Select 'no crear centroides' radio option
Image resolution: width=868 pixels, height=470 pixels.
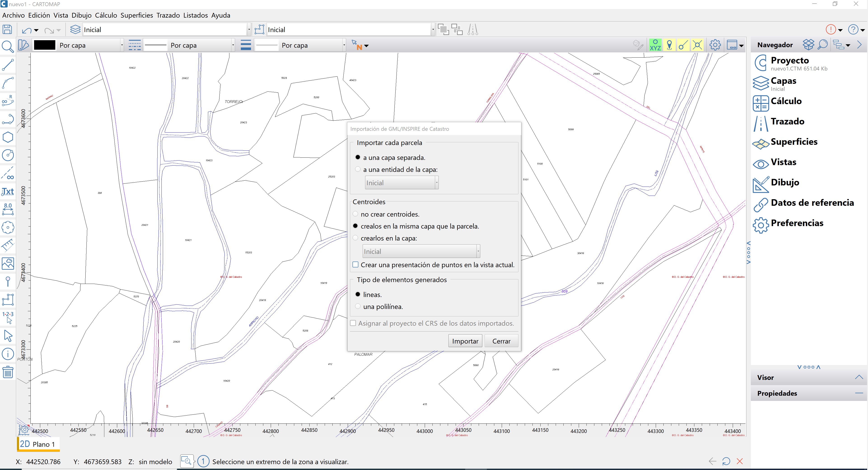point(355,214)
